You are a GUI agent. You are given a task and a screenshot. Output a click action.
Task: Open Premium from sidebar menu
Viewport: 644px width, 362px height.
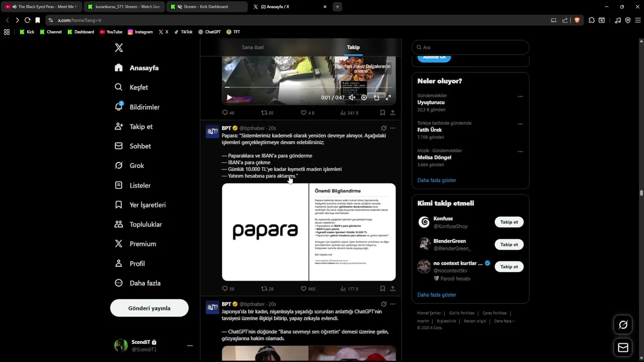click(135, 244)
